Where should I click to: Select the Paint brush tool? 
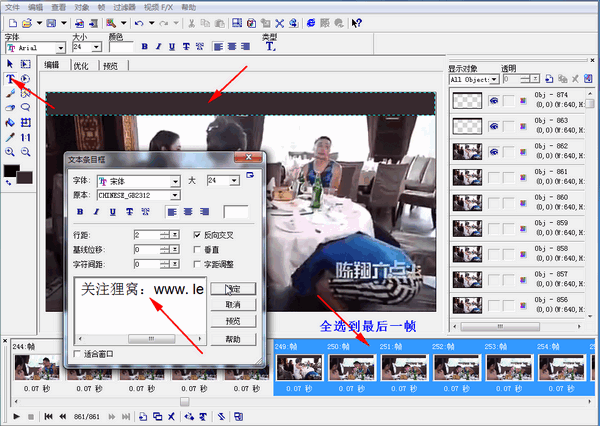click(x=10, y=93)
